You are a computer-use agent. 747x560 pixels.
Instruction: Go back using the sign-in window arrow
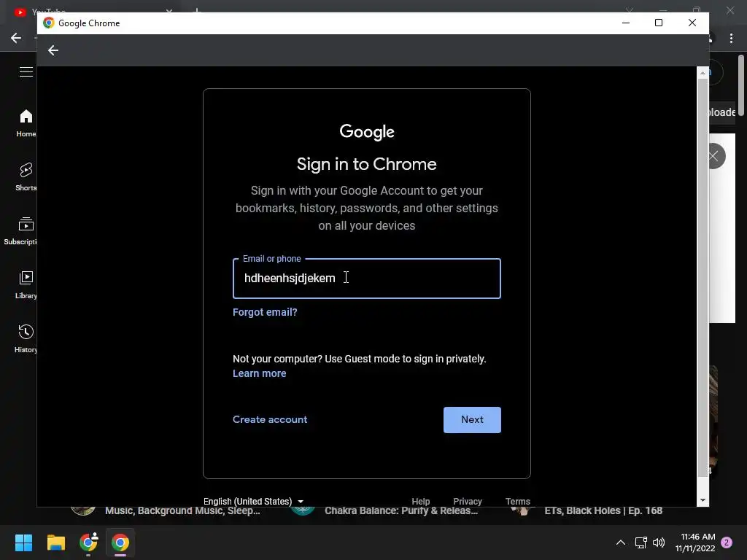(x=53, y=50)
